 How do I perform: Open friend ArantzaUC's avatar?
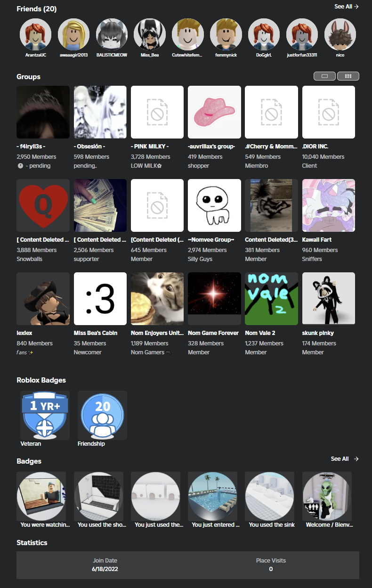(x=35, y=34)
